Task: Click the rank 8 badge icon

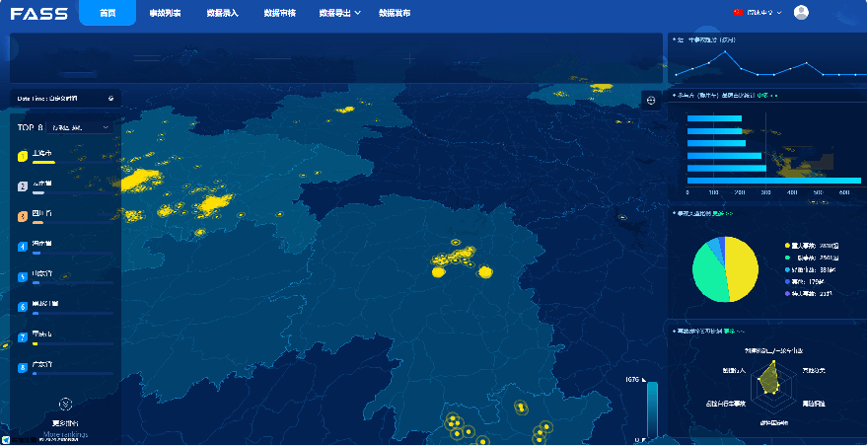Action: (x=23, y=367)
